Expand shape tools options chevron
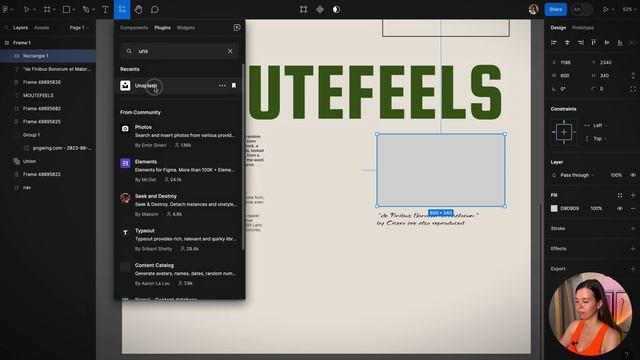Image resolution: width=640 pixels, height=360 pixels. [x=73, y=10]
